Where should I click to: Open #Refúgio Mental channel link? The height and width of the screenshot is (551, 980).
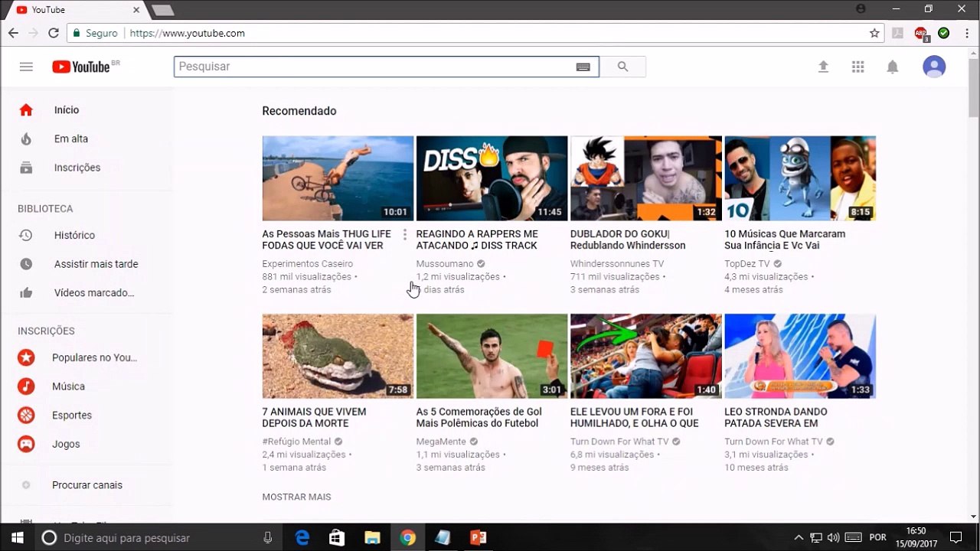(296, 442)
